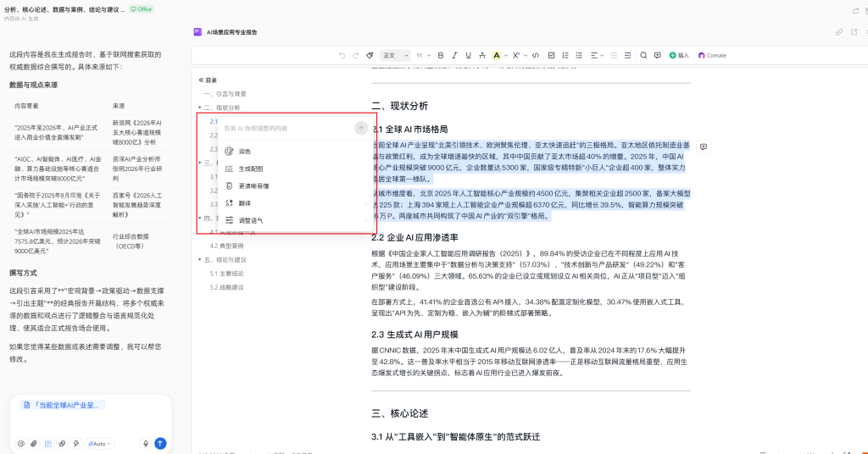Image resolution: width=868 pixels, height=454 pixels.
Task: Toggle bold formatting
Action: [441, 55]
